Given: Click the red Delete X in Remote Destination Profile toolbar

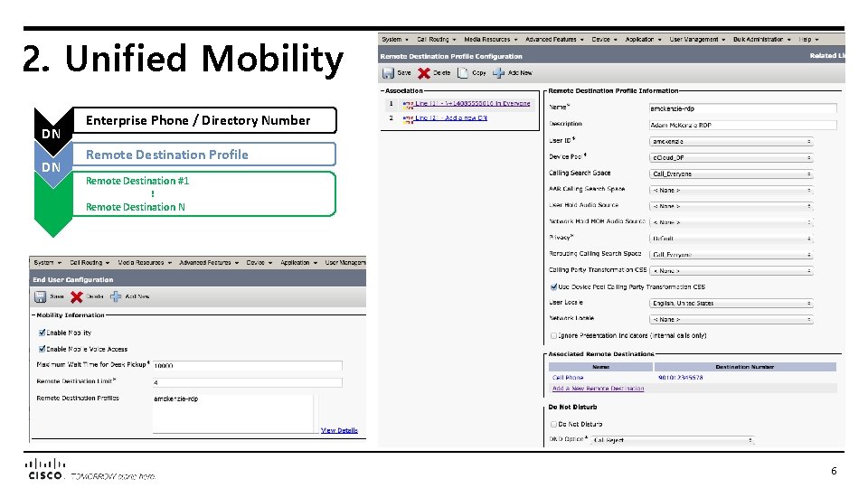Looking at the screenshot, I should click(x=424, y=73).
